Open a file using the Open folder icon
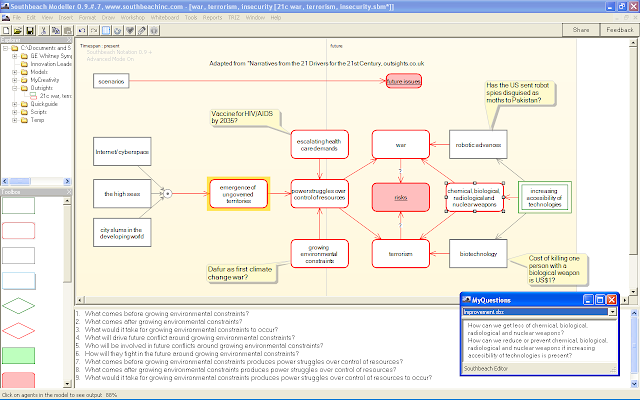The image size is (640, 400). click(18, 31)
